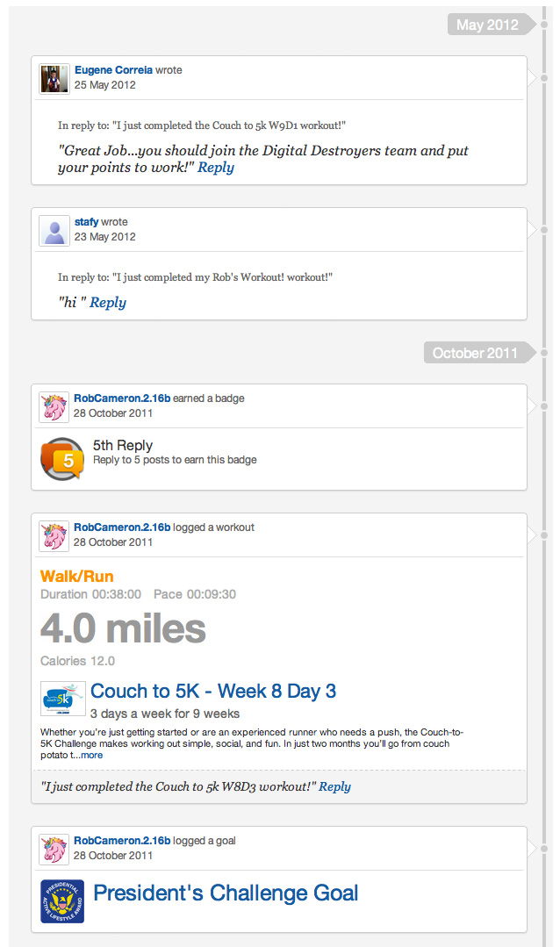The height and width of the screenshot is (947, 560).
Task: Click unicorn avatar on logged goal post
Action: point(54,849)
